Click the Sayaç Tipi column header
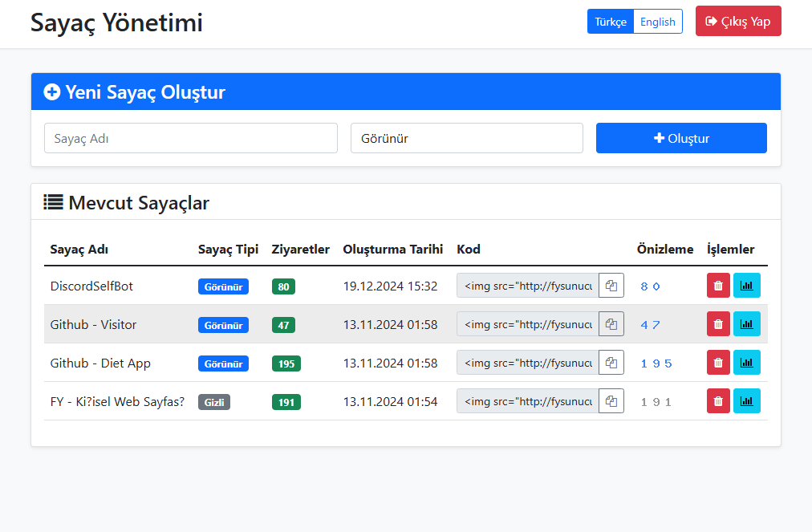Viewport: 812px width, 532px height. click(228, 250)
